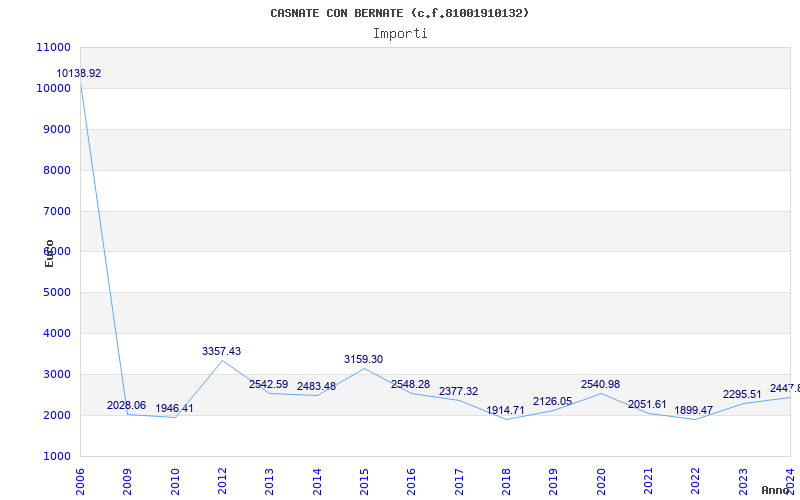Click the x-axis year 2010

point(175,482)
